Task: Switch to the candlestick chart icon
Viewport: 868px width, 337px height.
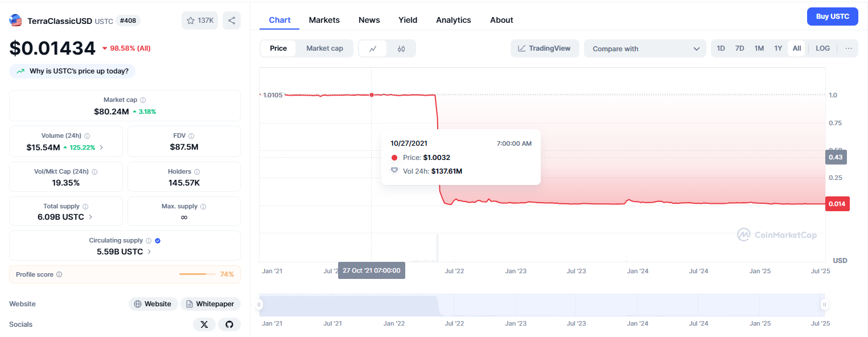Action: click(401, 48)
